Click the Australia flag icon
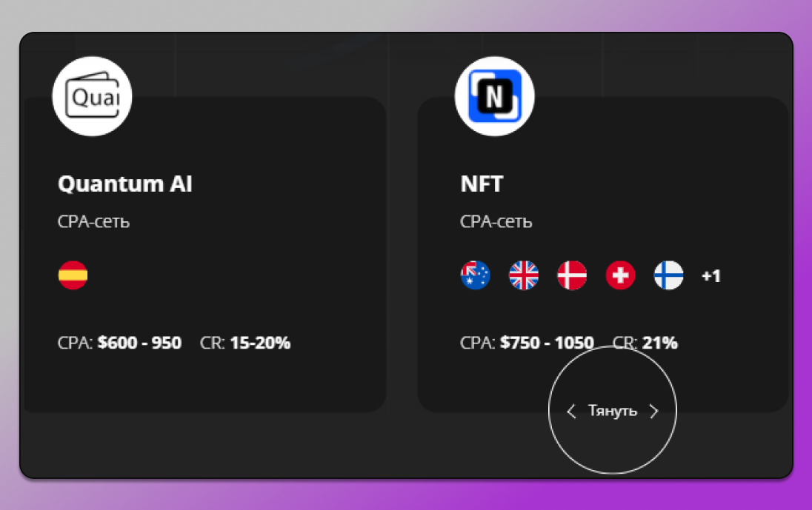The height and width of the screenshot is (510, 812). click(475, 275)
